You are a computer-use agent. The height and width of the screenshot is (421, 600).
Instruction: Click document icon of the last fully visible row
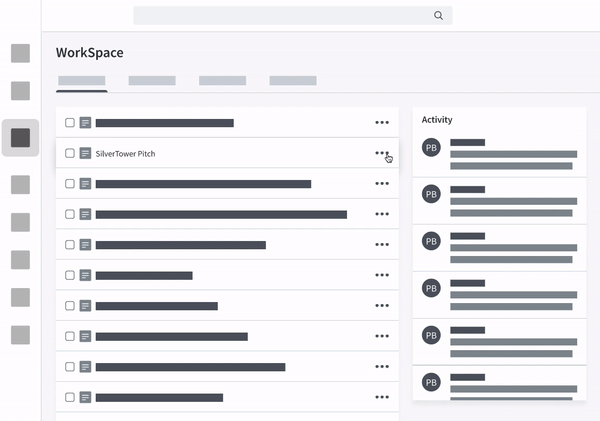(85, 397)
